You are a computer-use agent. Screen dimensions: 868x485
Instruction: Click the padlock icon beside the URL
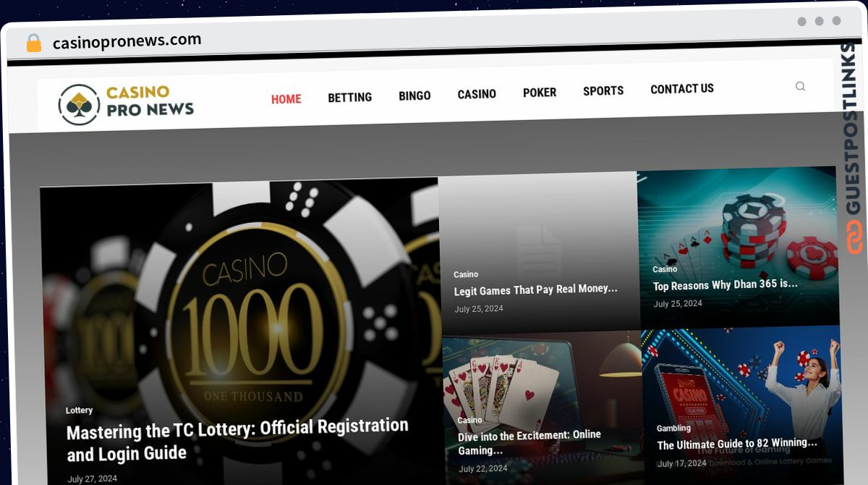34,43
